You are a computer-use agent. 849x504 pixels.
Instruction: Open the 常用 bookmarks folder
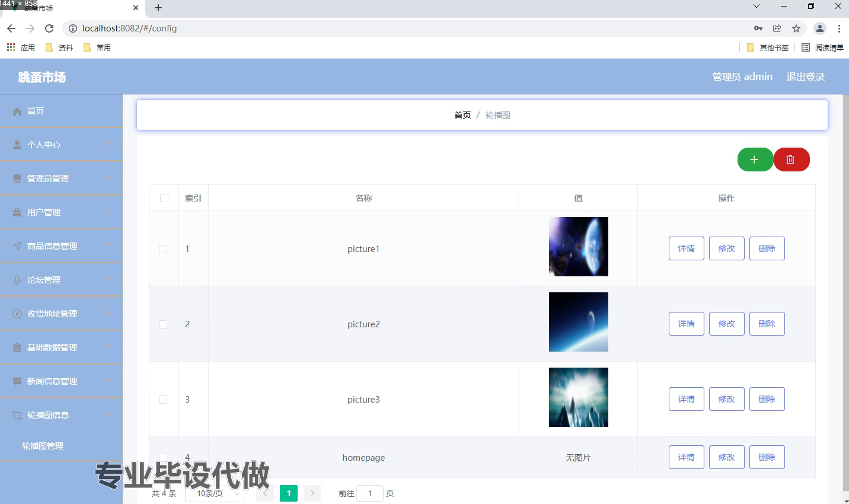(x=97, y=47)
